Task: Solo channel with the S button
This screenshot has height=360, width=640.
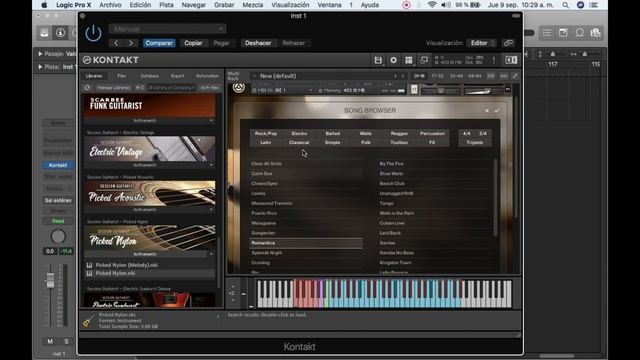Action: [x=66, y=341]
